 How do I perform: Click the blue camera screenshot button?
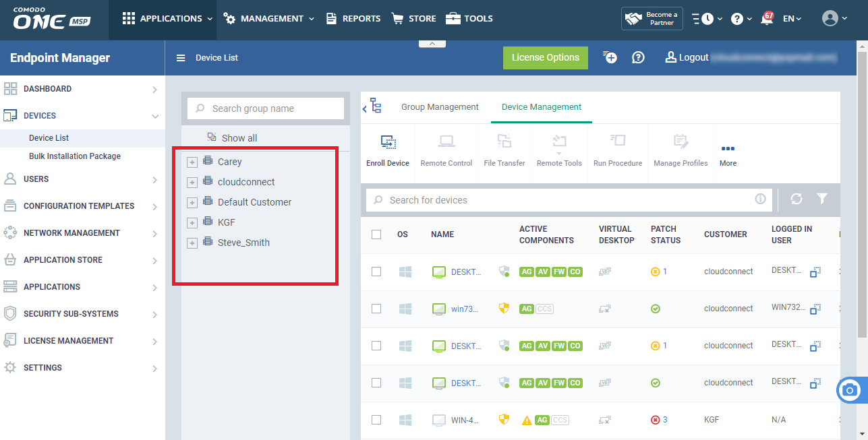pyautogui.click(x=850, y=390)
